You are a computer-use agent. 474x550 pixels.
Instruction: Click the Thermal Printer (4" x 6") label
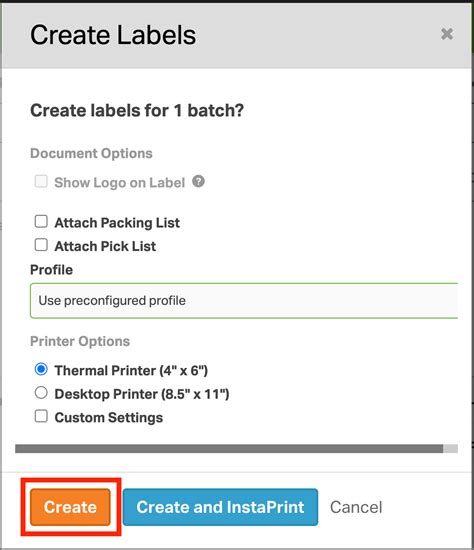131,371
